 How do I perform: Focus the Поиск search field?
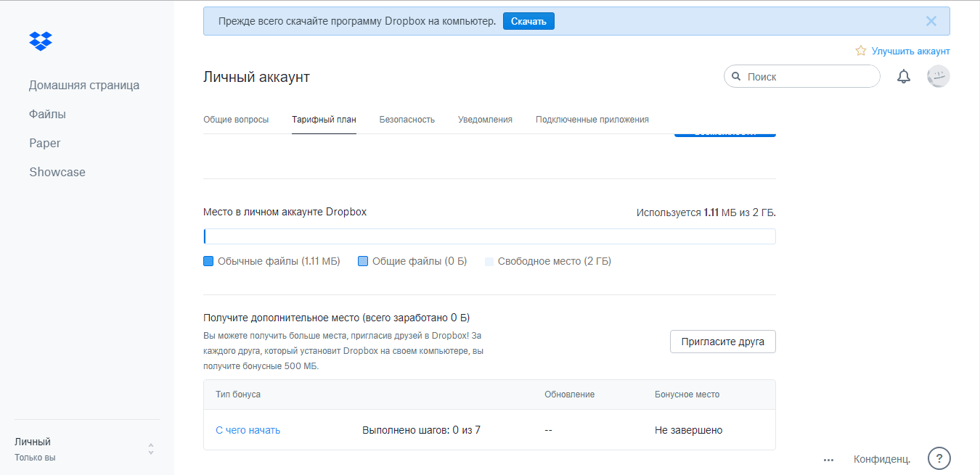(802, 76)
